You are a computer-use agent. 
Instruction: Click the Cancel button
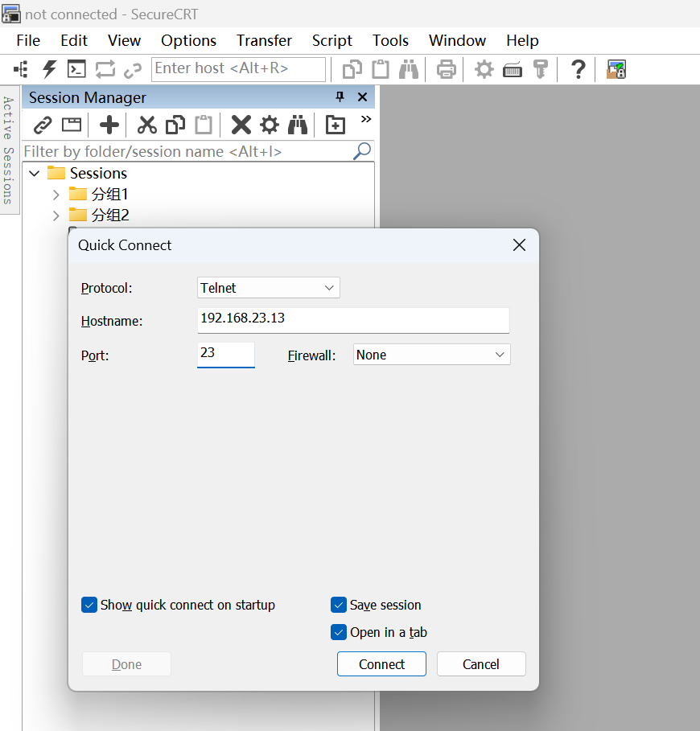tap(481, 664)
